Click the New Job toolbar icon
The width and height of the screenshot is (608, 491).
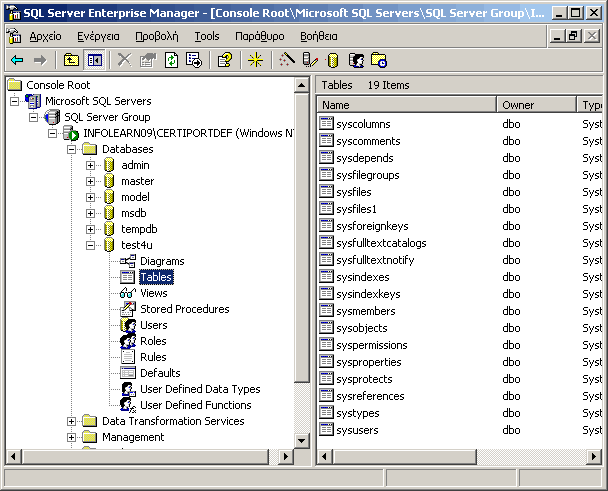pos(378,60)
